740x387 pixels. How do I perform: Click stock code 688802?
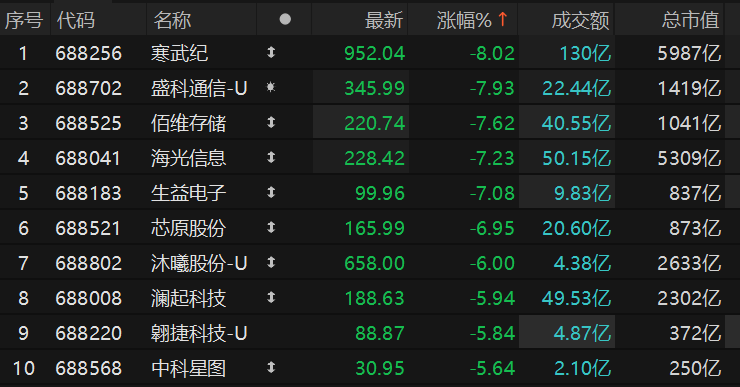pyautogui.click(x=89, y=263)
